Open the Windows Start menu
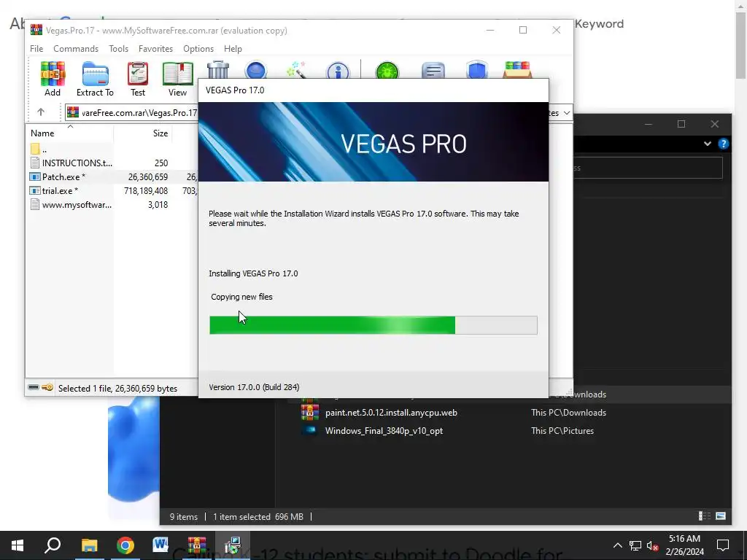747x560 pixels. [x=18, y=545]
